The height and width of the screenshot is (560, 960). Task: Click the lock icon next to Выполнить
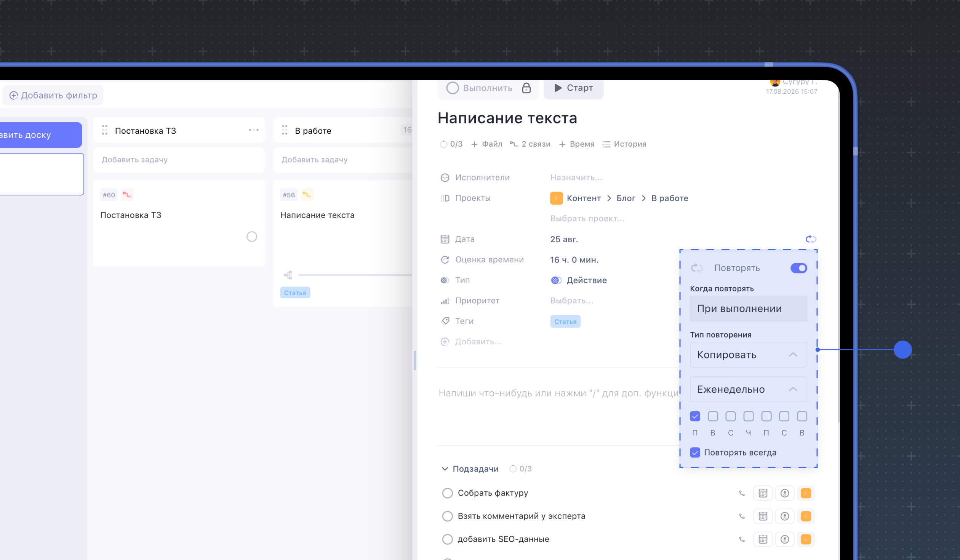click(526, 88)
